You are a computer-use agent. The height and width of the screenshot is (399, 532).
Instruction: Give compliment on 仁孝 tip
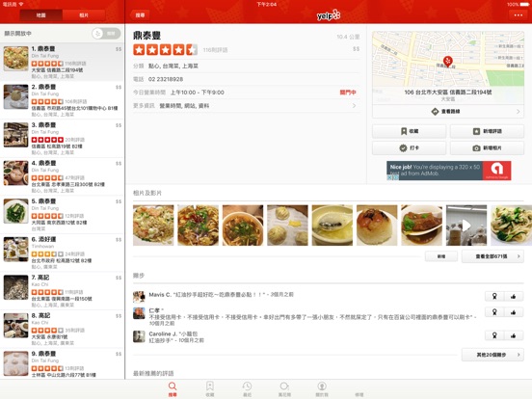(x=494, y=312)
